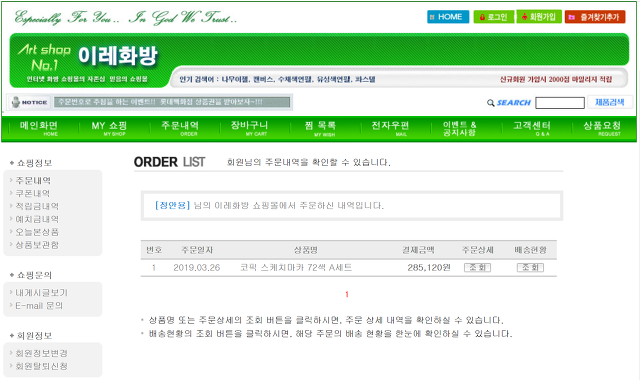Viewport: 640px width, 380px height.
Task: Open the 장바구니 MY CART menu
Action: click(x=249, y=128)
